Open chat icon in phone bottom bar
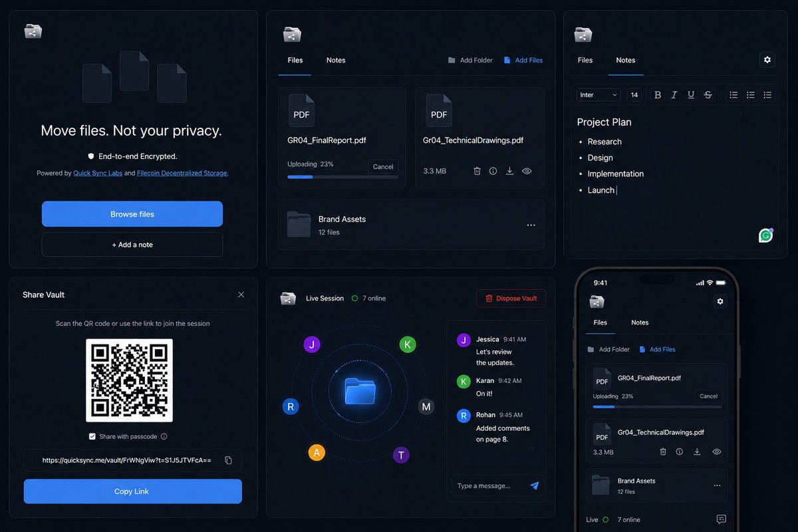 [x=721, y=519]
